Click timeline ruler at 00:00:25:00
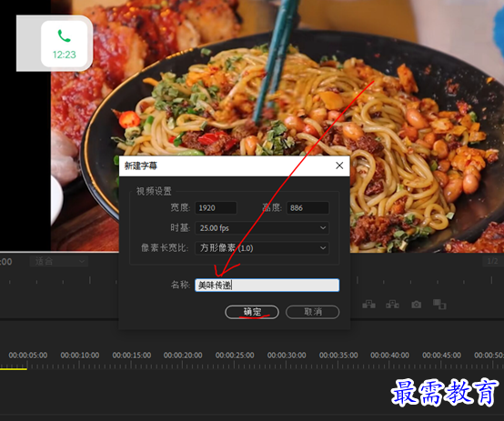The width and height of the screenshot is (504, 421). pos(235,356)
